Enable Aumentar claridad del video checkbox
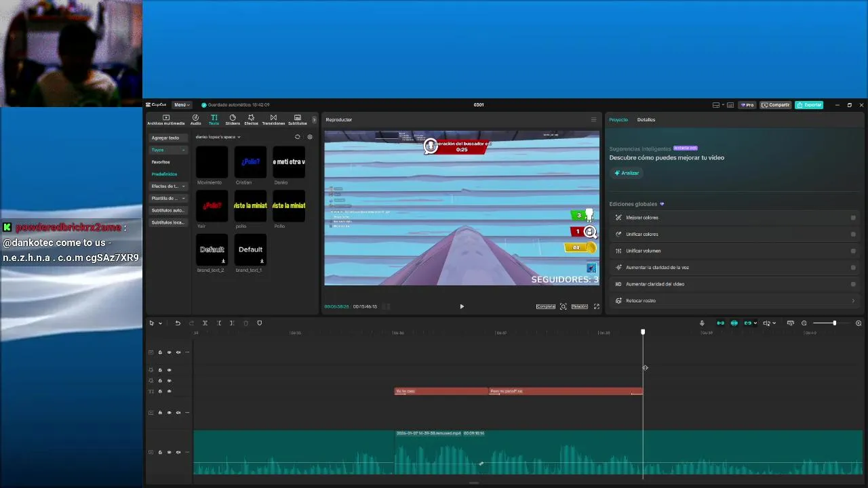This screenshot has height=488, width=868. (x=853, y=284)
